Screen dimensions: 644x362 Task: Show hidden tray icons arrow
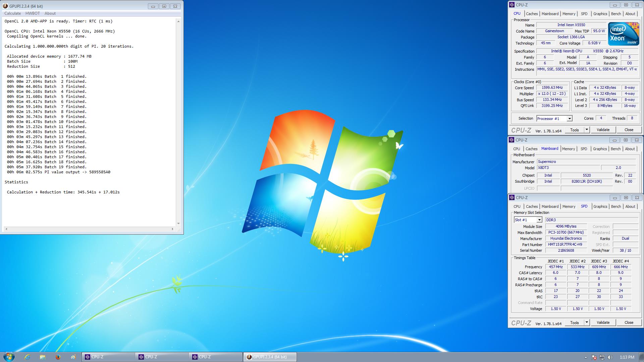(x=586, y=357)
